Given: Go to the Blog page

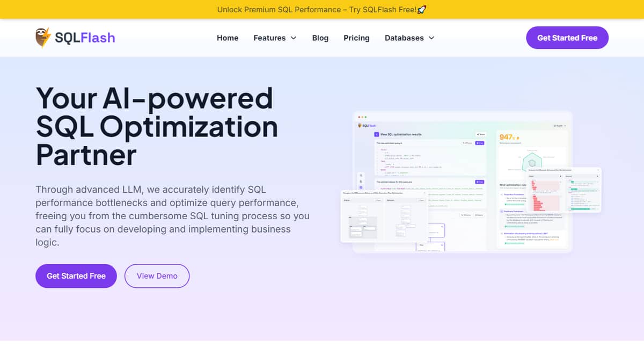Looking at the screenshot, I should pos(320,38).
